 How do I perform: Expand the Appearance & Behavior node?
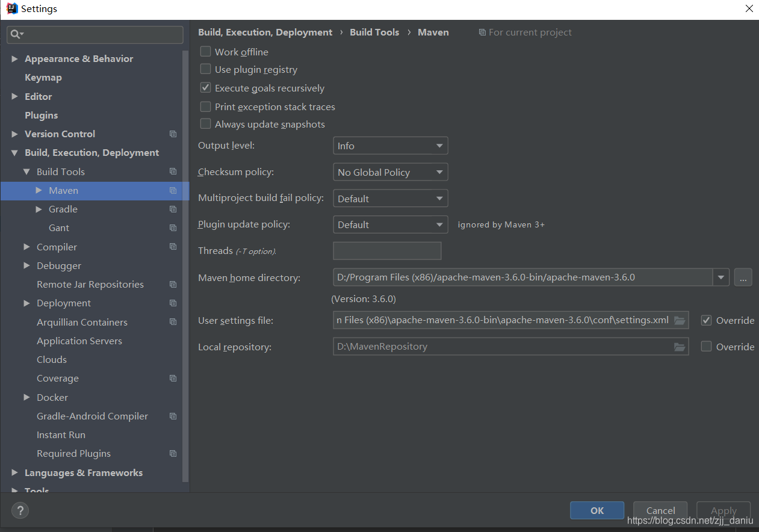tap(14, 59)
